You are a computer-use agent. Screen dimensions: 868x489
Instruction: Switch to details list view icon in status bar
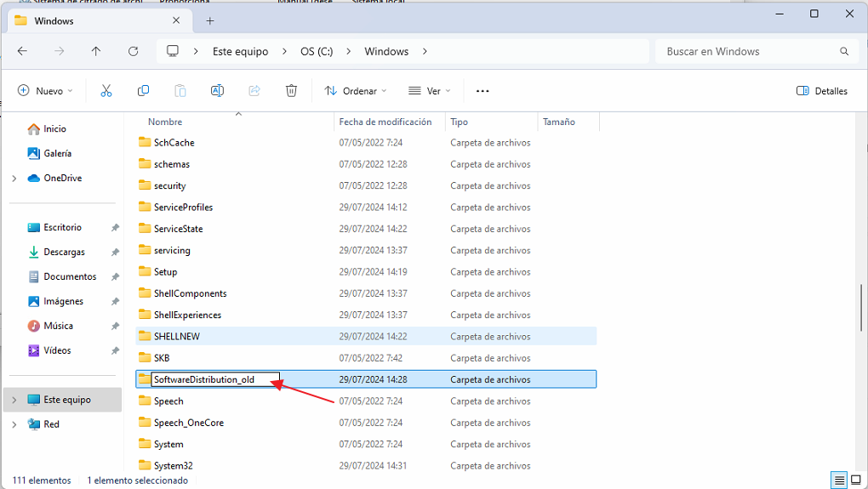[839, 480]
